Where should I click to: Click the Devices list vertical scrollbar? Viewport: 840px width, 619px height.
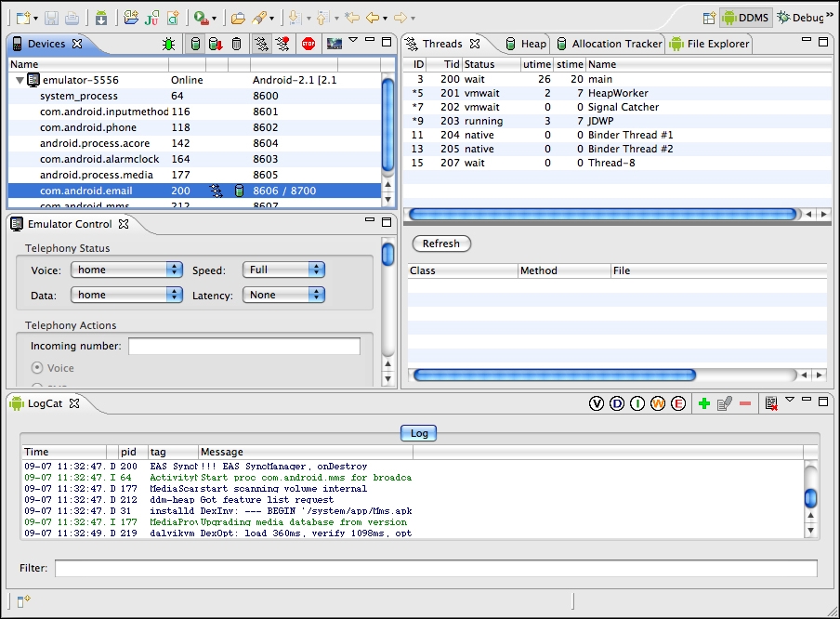pyautogui.click(x=387, y=125)
